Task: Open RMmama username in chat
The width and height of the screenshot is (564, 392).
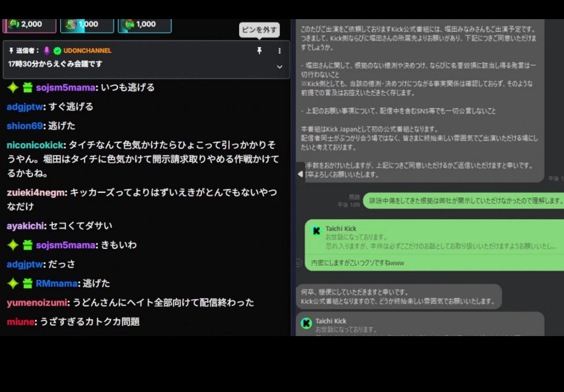Action: 56,283
